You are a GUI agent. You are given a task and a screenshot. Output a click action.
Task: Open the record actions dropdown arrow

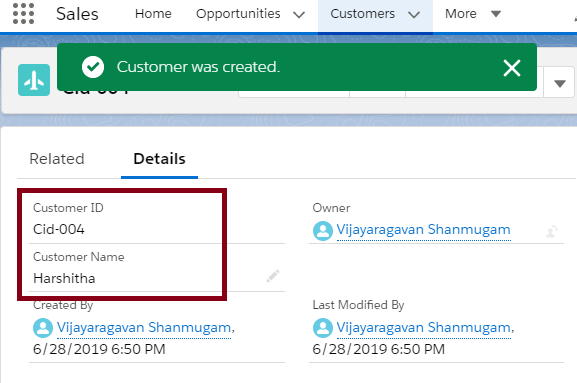click(x=560, y=84)
